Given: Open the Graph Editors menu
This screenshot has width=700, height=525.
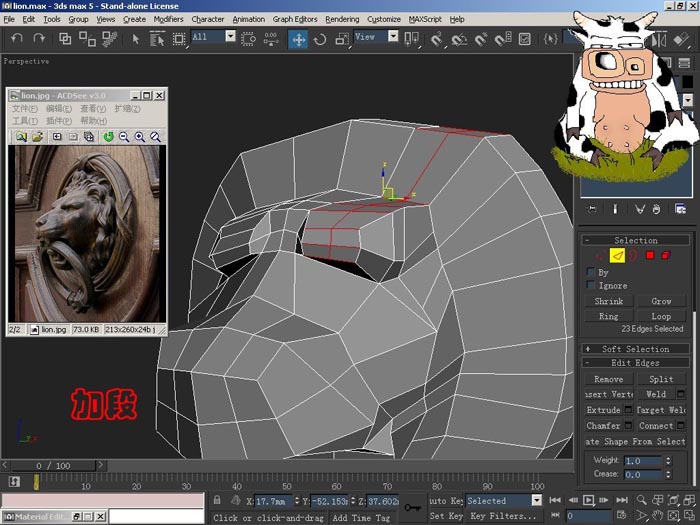Looking at the screenshot, I should [x=295, y=19].
